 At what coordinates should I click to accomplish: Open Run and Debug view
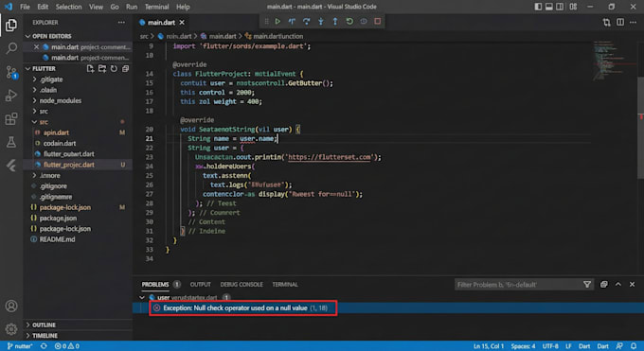coord(11,96)
